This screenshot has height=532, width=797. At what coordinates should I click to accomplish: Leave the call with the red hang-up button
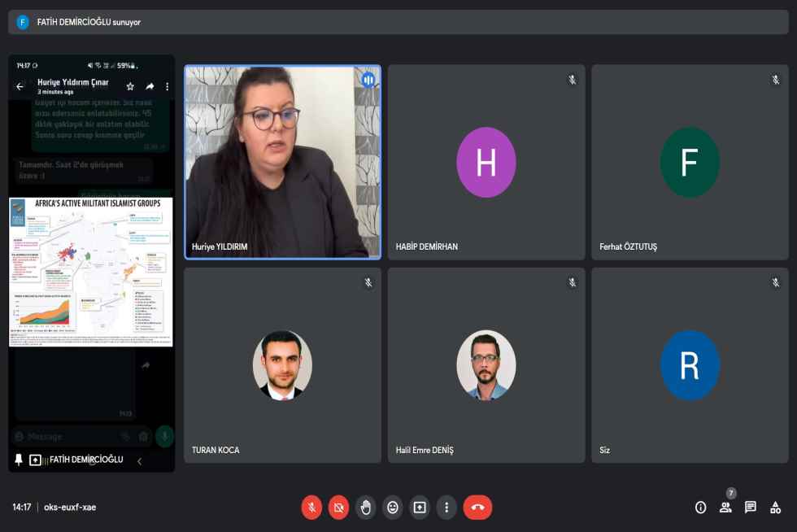click(477, 508)
